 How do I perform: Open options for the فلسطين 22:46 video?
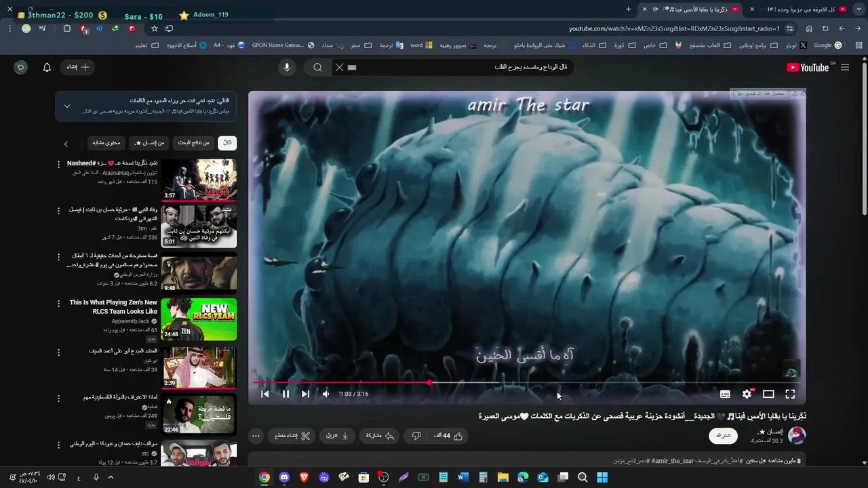[x=58, y=399]
